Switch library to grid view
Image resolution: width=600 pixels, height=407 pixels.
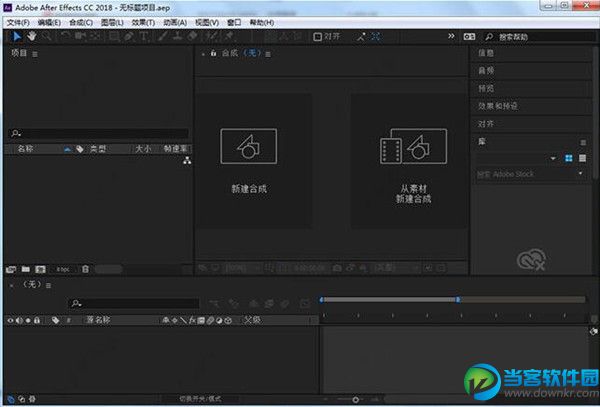[x=569, y=158]
